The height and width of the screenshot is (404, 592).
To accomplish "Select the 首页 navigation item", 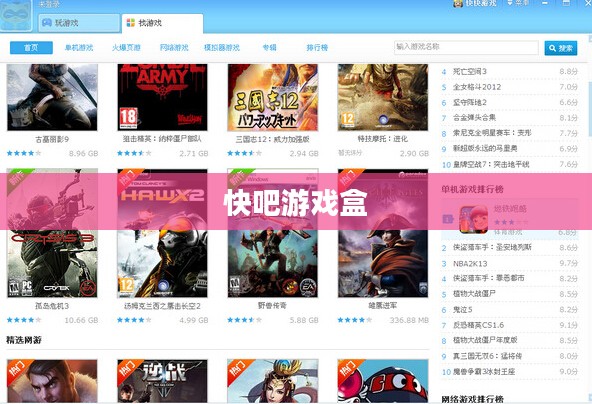I will click(31, 48).
